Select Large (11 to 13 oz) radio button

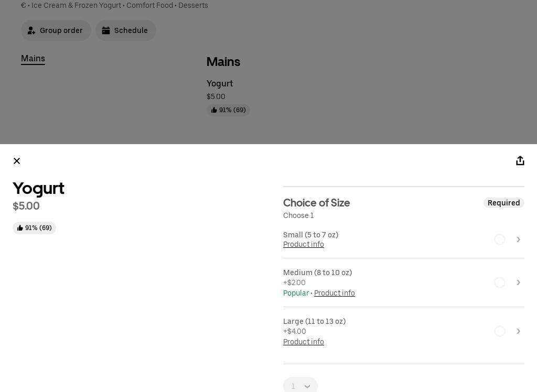[x=500, y=331]
